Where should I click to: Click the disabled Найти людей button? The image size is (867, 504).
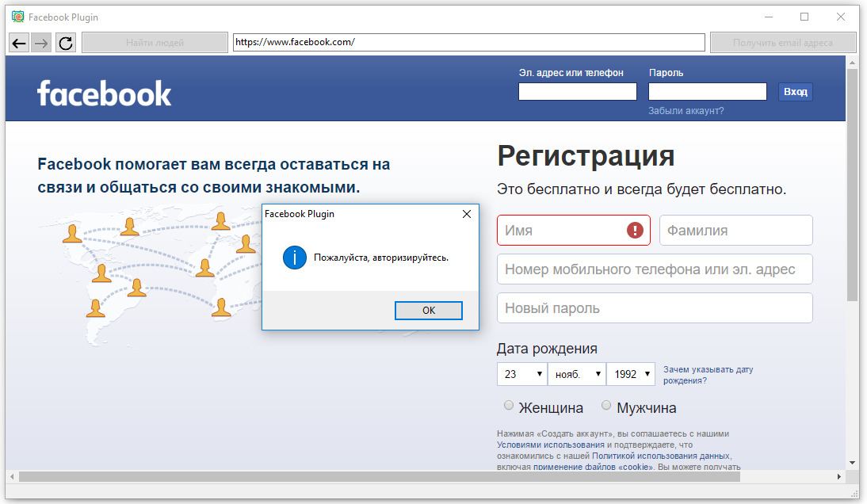[x=155, y=43]
